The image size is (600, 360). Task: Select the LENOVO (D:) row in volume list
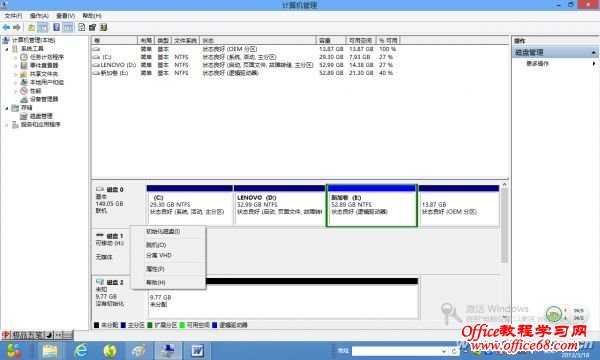[245, 65]
